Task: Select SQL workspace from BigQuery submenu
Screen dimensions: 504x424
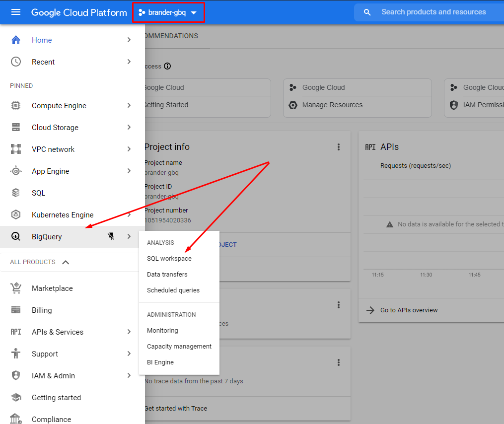Action: point(169,259)
